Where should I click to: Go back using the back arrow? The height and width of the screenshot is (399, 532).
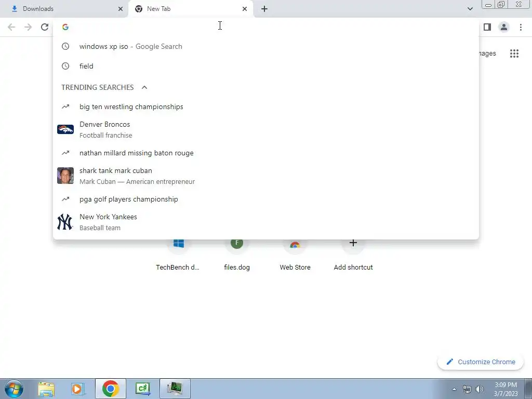point(11,27)
